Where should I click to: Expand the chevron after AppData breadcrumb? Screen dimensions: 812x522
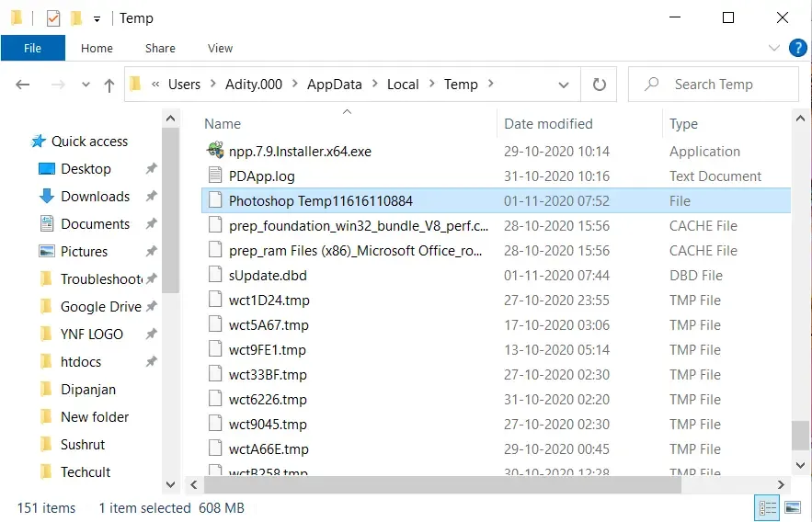pos(374,84)
